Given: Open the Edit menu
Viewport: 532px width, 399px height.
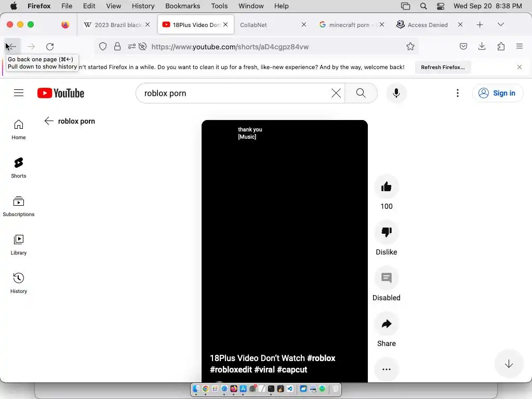Looking at the screenshot, I should [89, 6].
